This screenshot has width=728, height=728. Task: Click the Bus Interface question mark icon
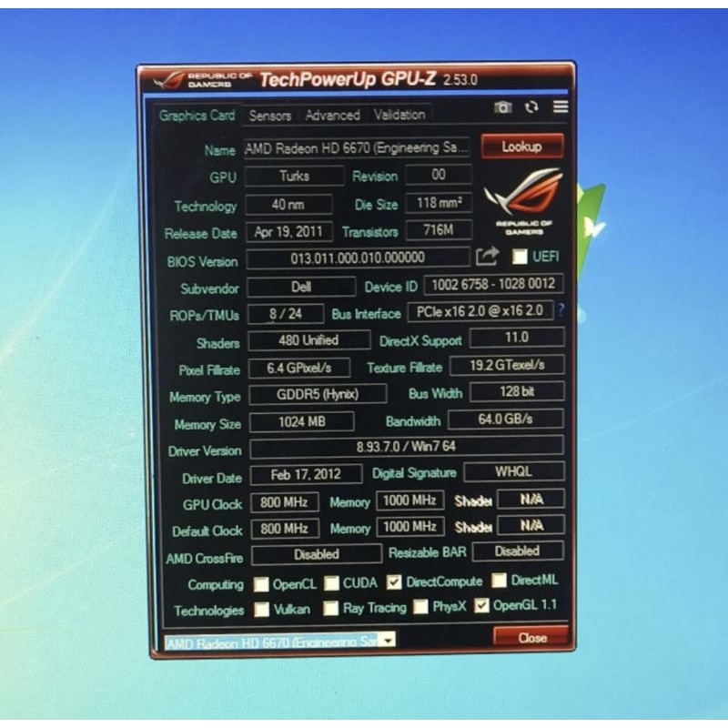(x=561, y=309)
